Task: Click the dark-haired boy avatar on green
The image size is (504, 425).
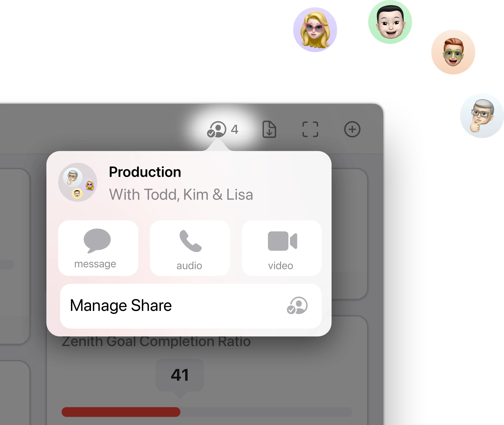Action: [x=390, y=22]
